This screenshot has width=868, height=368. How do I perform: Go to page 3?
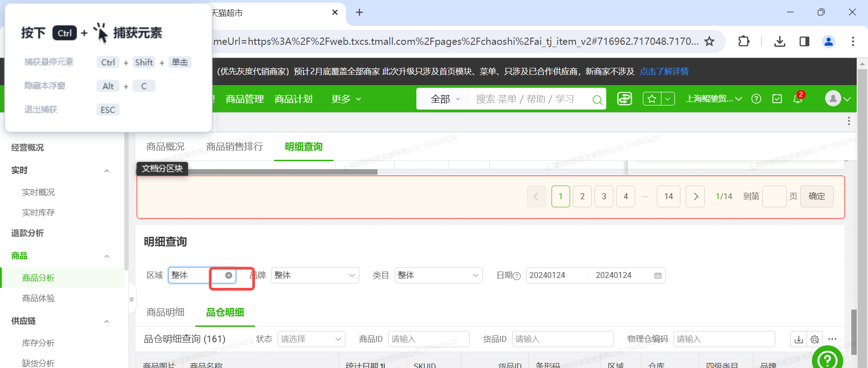coord(604,196)
